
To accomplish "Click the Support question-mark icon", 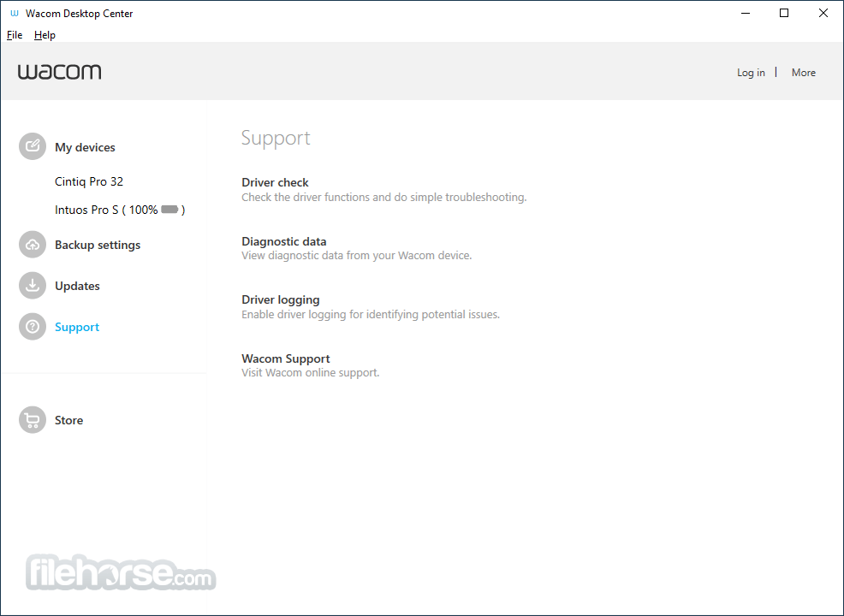I will click(33, 327).
